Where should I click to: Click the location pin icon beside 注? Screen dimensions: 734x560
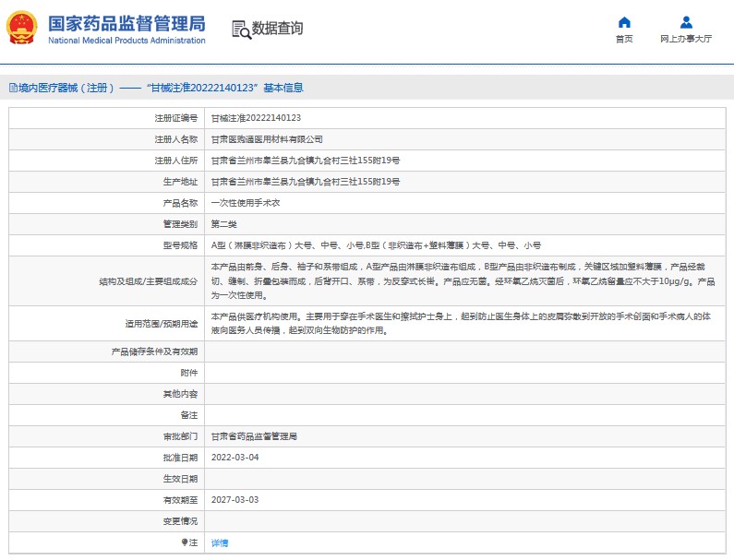pos(185,542)
